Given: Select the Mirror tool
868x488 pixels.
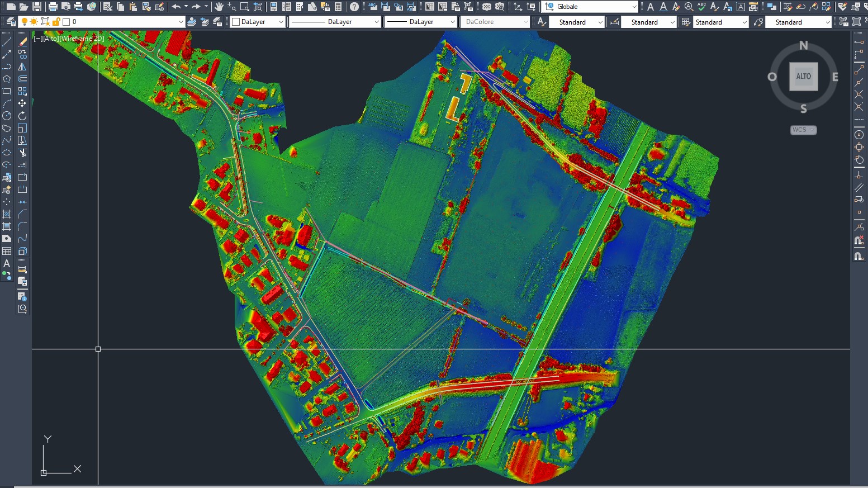Looking at the screenshot, I should [22, 67].
